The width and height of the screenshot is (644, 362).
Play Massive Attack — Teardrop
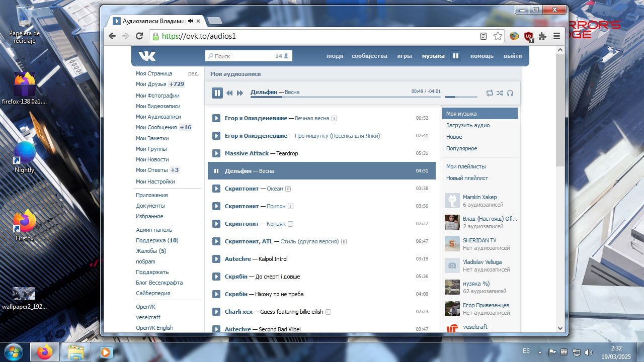click(x=216, y=153)
